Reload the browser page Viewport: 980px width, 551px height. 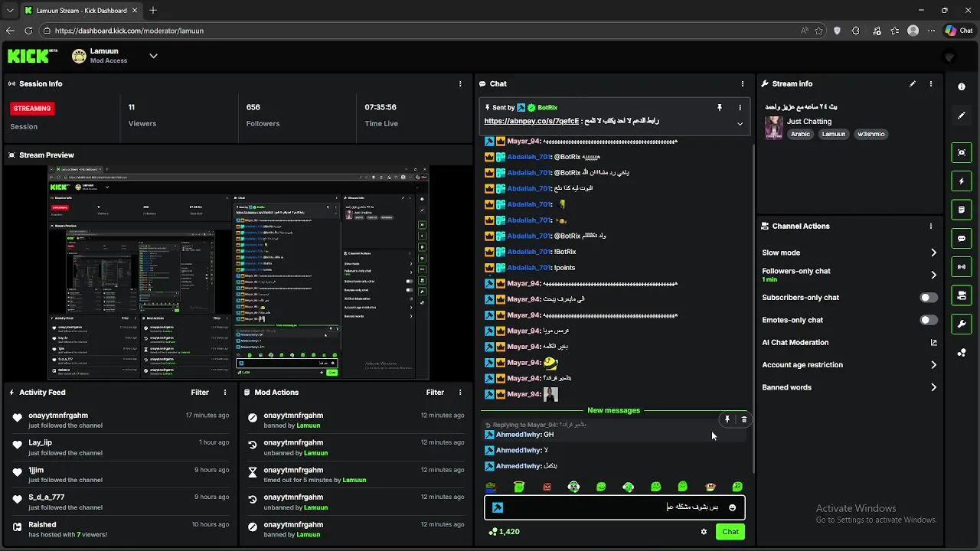coord(28,31)
